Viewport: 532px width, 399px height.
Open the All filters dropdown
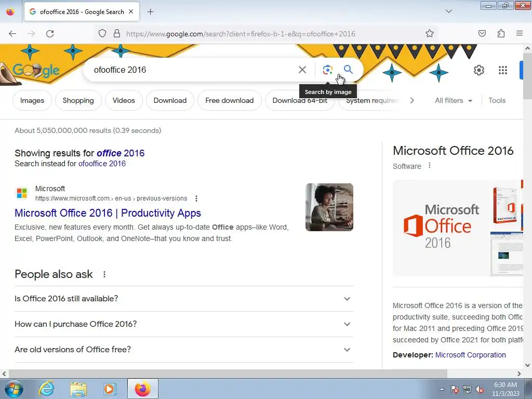coord(454,100)
